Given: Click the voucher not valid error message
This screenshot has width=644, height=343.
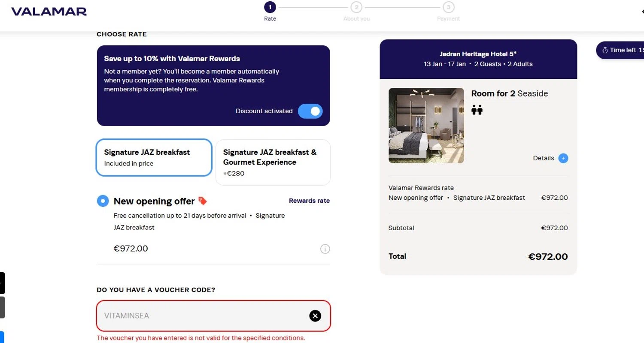Looking at the screenshot, I should pyautogui.click(x=201, y=338).
